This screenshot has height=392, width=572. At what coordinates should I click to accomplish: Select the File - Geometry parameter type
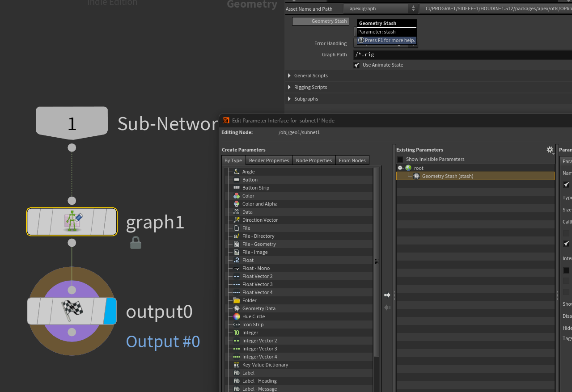tap(259, 244)
